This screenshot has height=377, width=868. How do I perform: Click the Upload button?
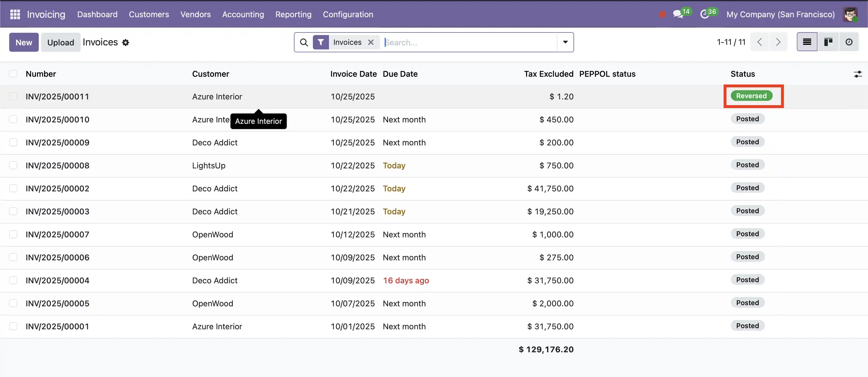point(61,43)
